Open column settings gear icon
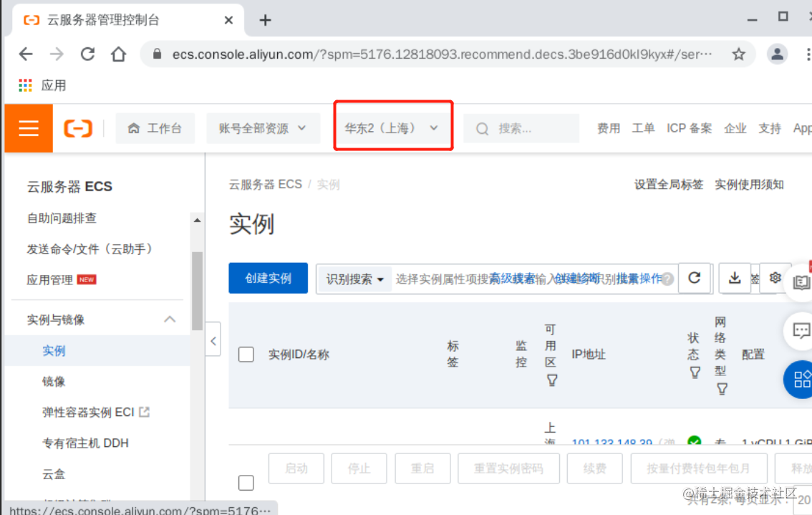The image size is (812, 515). pos(775,278)
